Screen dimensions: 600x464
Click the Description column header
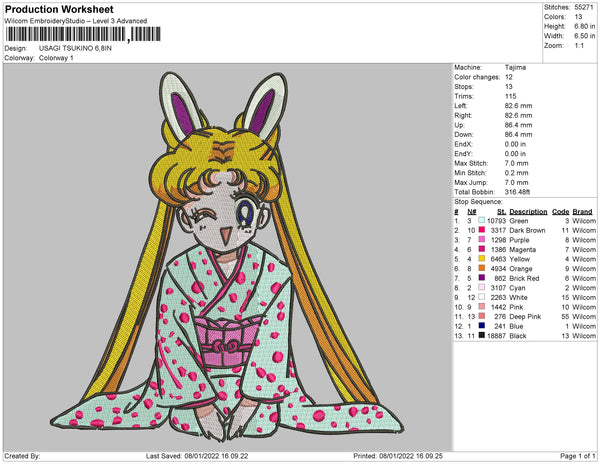pos(528,212)
